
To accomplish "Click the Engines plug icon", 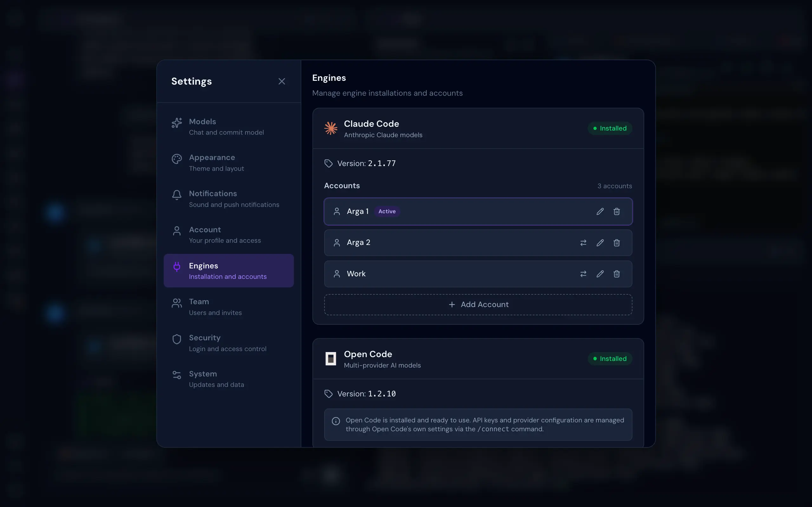I will [177, 267].
